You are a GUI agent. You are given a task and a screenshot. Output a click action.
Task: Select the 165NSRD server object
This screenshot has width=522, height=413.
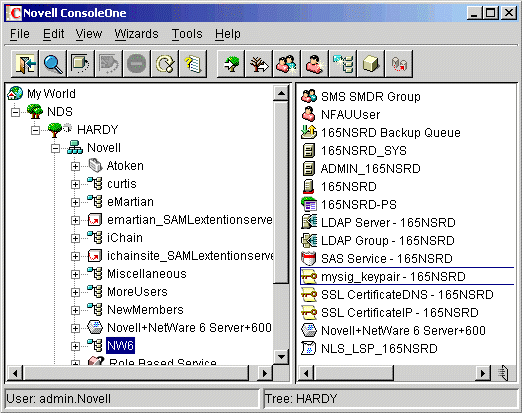tap(339, 187)
